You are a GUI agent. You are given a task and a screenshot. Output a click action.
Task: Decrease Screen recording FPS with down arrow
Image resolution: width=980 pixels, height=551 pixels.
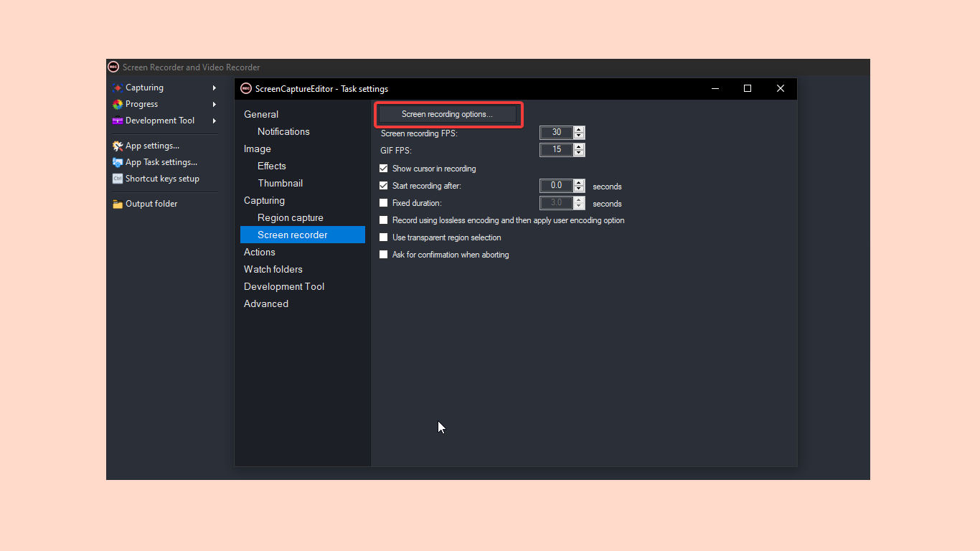pos(580,136)
